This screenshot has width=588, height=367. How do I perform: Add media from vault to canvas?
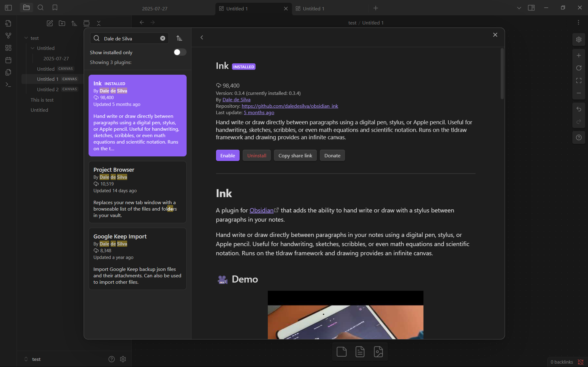pyautogui.click(x=378, y=352)
